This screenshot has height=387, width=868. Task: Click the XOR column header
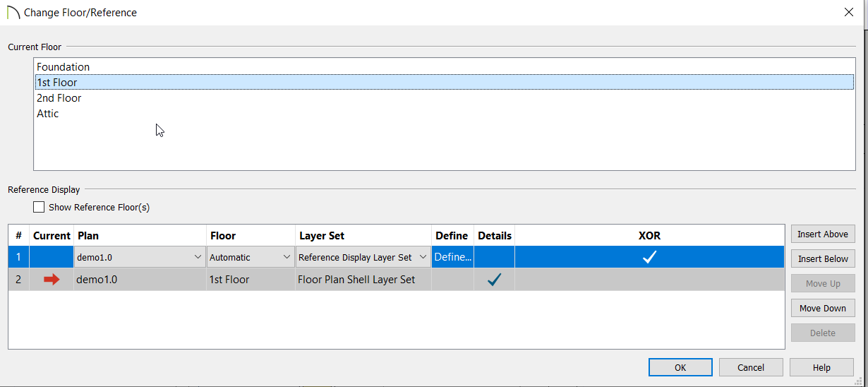click(x=649, y=236)
